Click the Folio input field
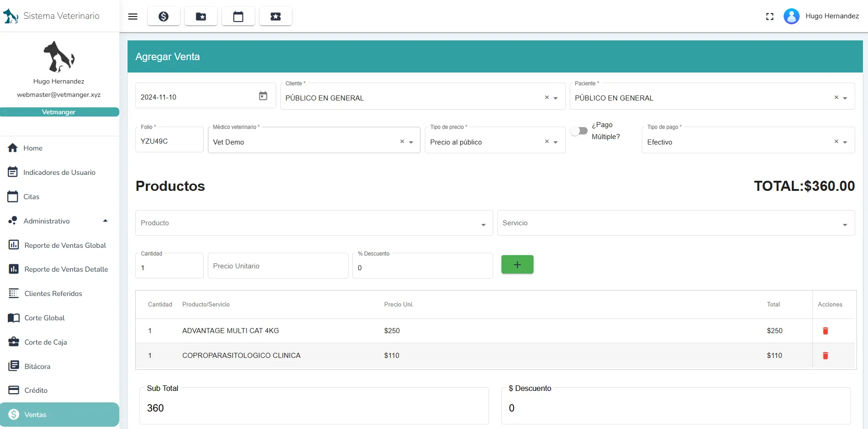Viewport: 868px width, 429px height. (x=169, y=140)
